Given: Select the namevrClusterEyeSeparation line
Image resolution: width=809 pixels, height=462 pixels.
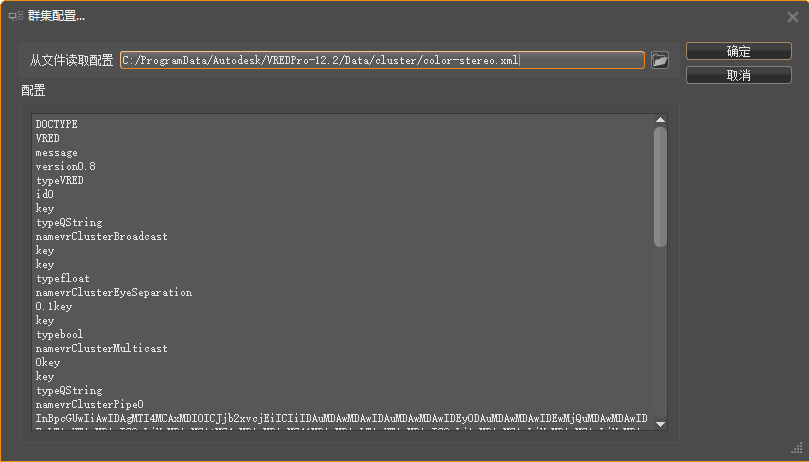Looking at the screenshot, I should coord(114,292).
